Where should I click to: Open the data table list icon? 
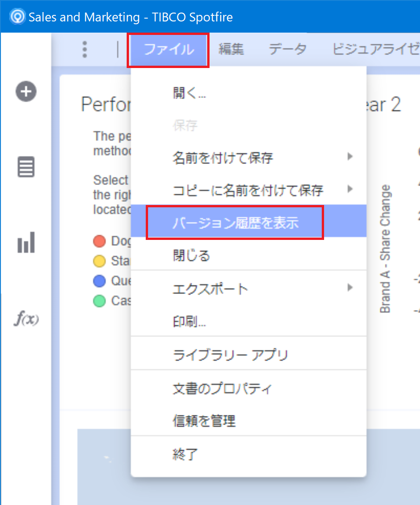pos(26,167)
